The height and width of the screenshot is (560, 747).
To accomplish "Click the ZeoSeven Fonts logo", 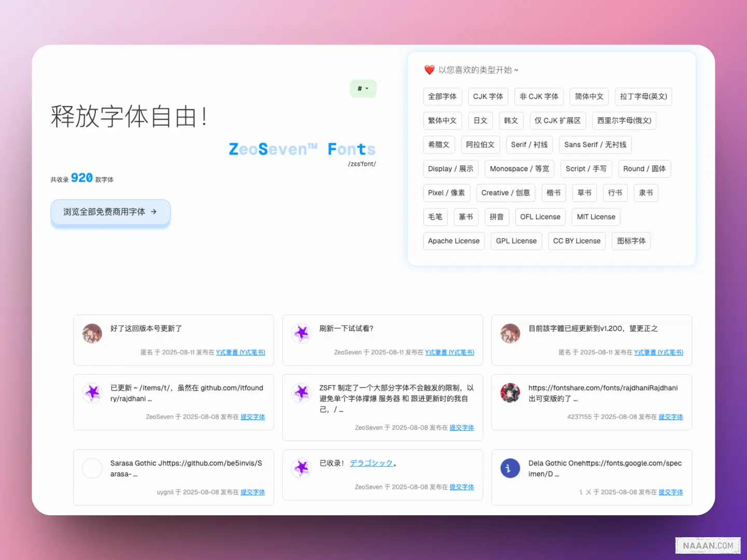I will 302,149.
